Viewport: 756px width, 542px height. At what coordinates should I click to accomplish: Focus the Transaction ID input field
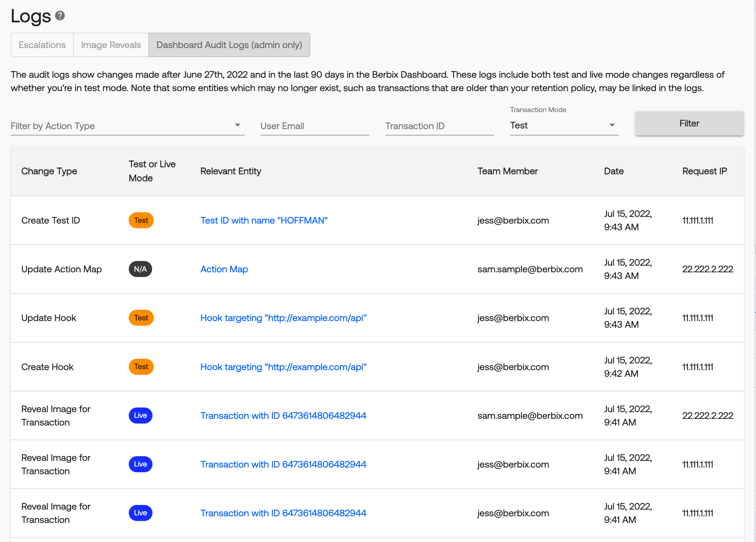click(439, 126)
